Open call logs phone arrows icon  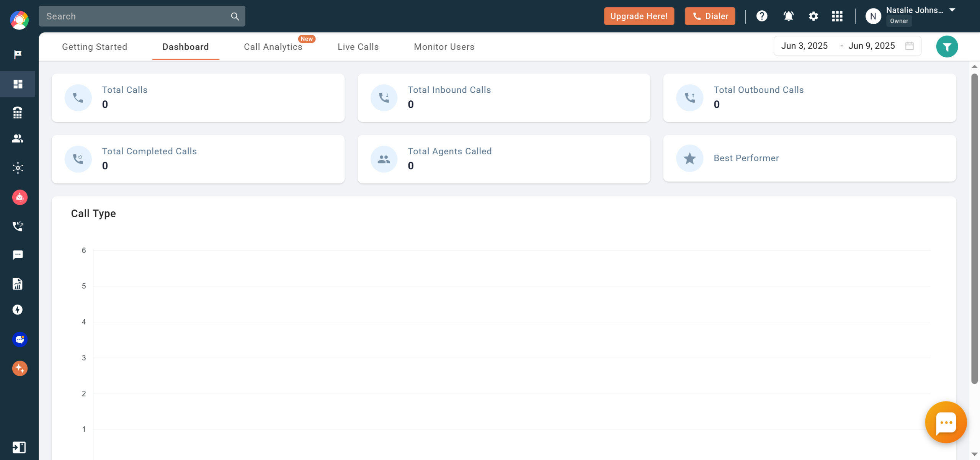[x=18, y=226]
